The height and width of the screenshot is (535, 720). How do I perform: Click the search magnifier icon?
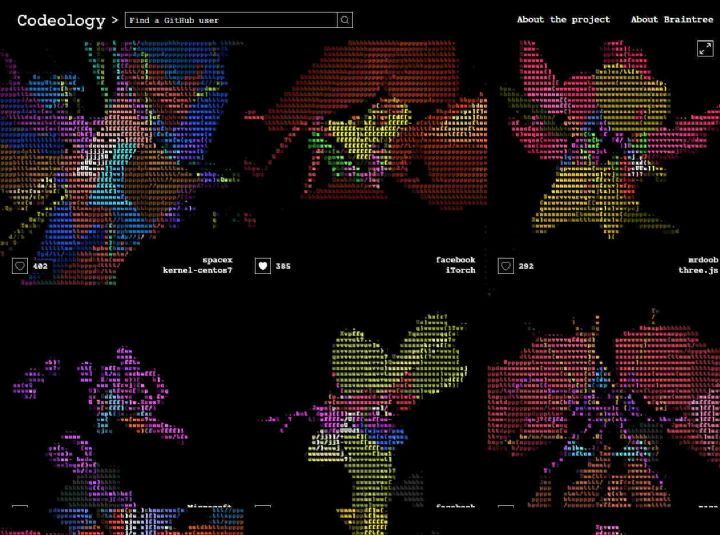point(345,20)
